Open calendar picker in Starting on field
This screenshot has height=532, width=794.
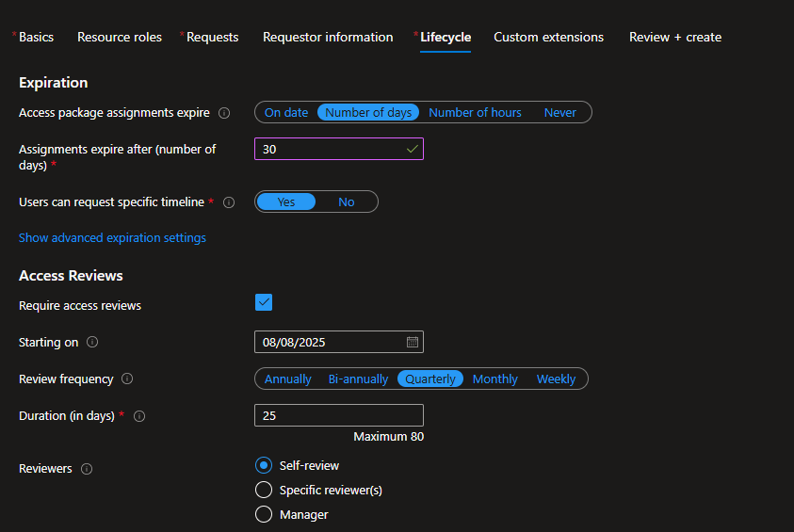(412, 342)
